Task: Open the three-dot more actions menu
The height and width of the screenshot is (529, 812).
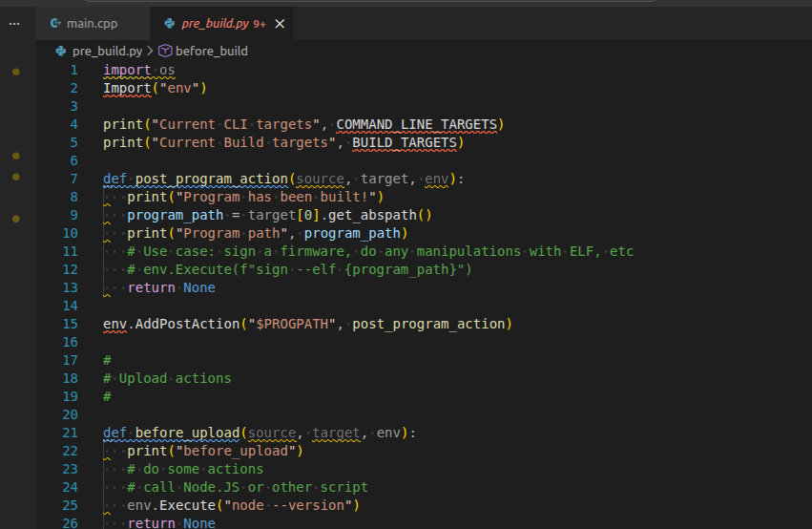Action: pyautogui.click(x=13, y=24)
